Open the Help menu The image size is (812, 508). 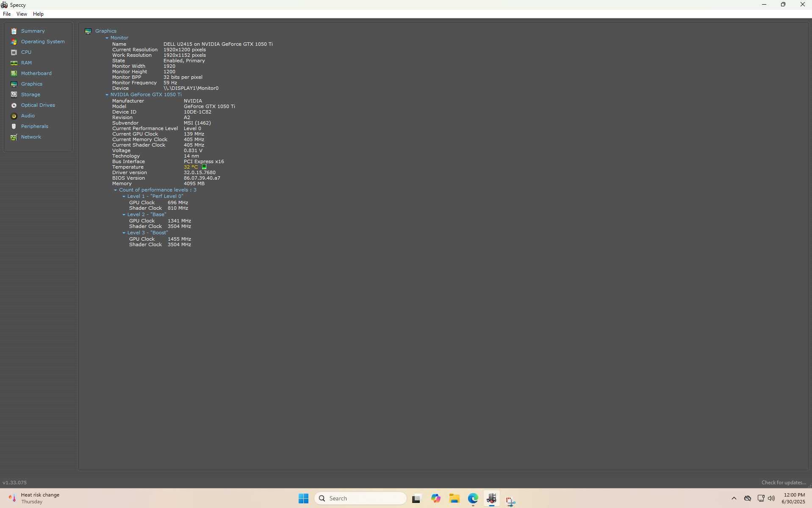(x=38, y=14)
